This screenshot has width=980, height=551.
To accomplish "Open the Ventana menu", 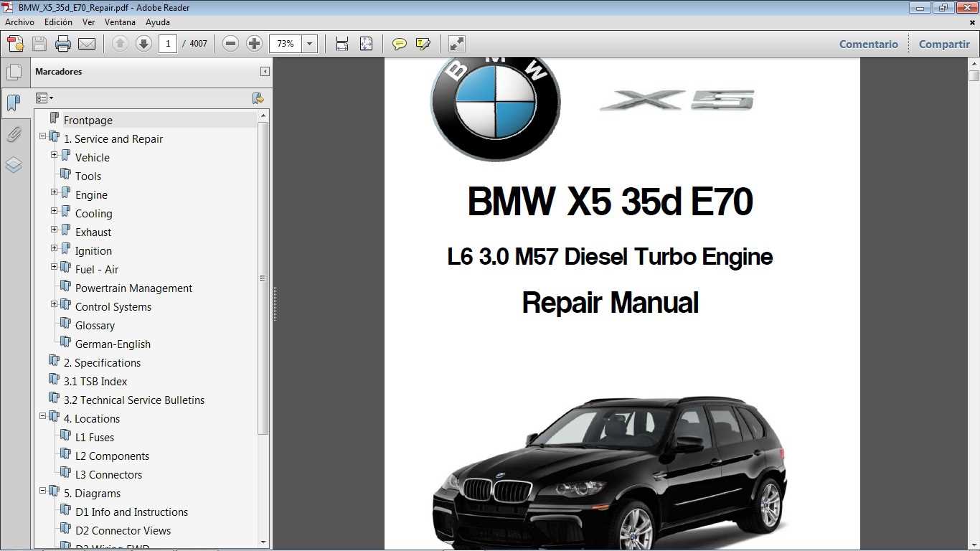I will 120,22.
